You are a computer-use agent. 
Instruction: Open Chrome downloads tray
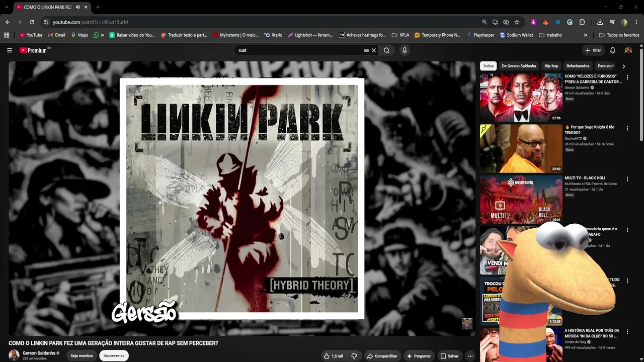pyautogui.click(x=600, y=22)
